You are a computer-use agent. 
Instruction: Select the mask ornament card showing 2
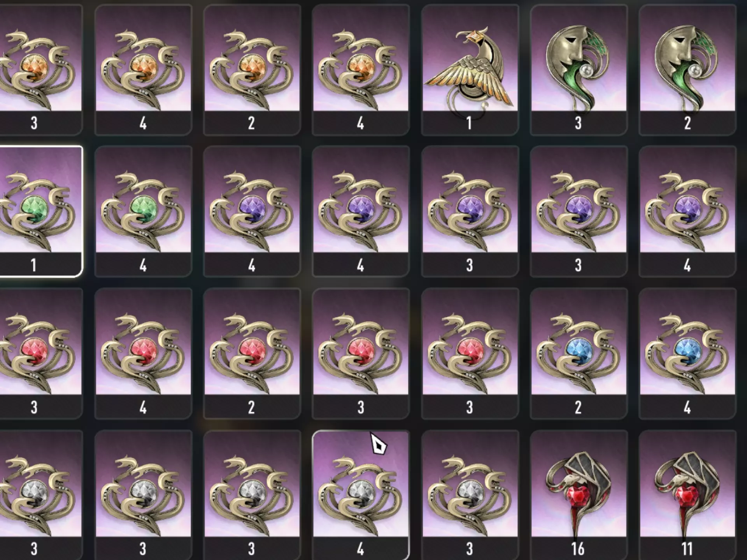687,70
